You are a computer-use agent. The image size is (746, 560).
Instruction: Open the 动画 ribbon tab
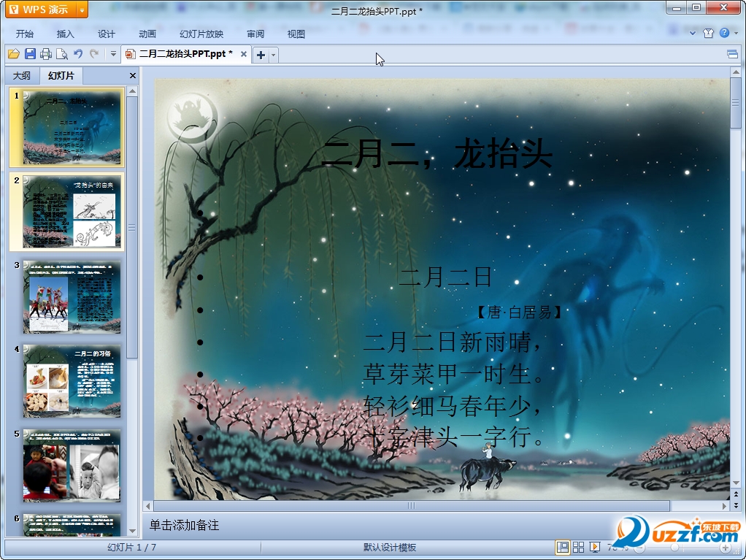tap(147, 34)
